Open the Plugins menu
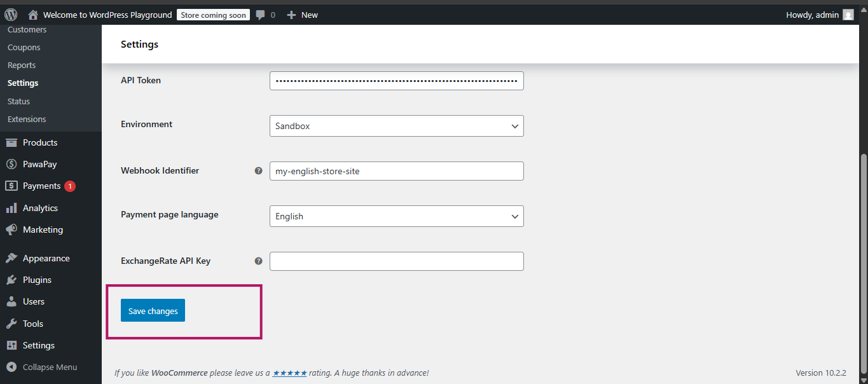The image size is (868, 384). pyautogui.click(x=37, y=280)
